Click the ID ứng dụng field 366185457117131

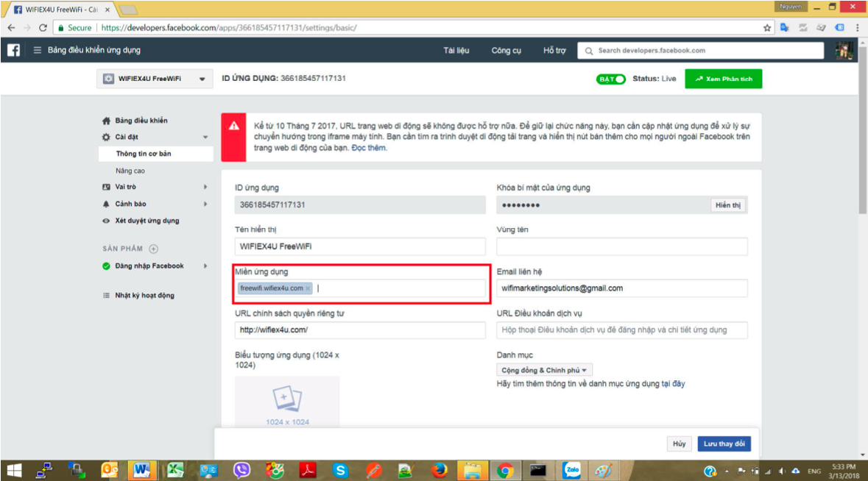tap(360, 205)
